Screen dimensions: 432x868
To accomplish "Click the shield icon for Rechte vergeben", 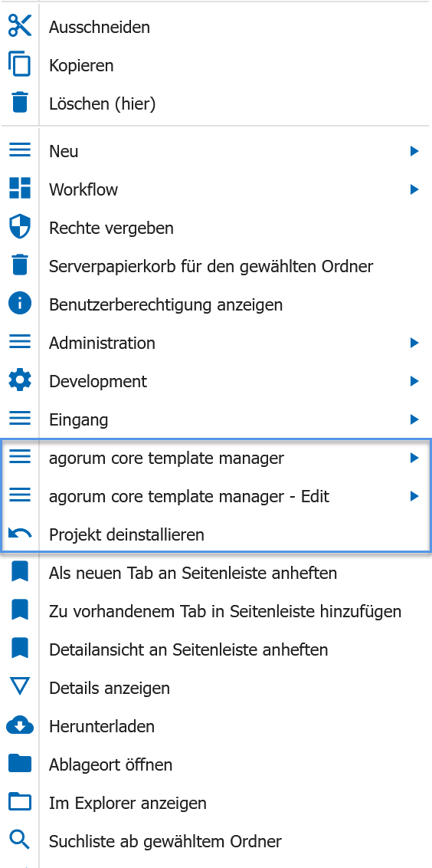I will coord(20,227).
